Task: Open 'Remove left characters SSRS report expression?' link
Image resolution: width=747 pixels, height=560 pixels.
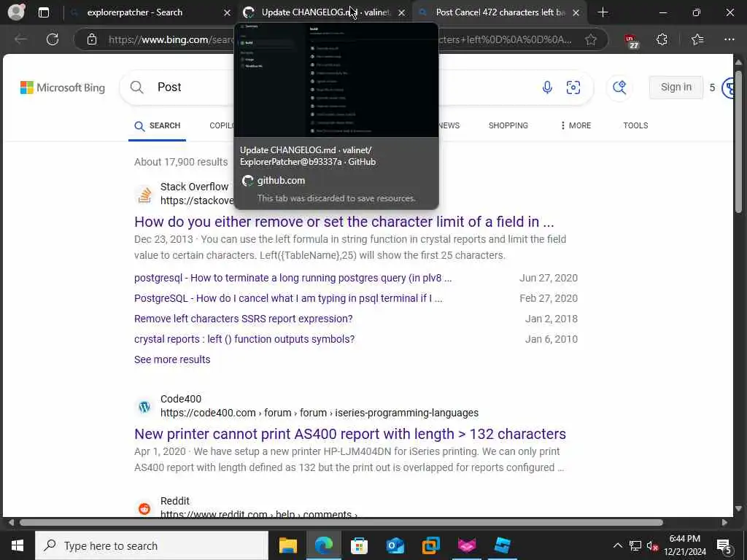Action: (x=244, y=319)
